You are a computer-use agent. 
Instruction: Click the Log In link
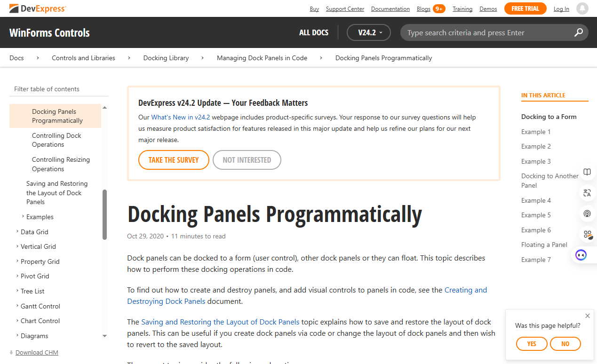click(x=561, y=9)
